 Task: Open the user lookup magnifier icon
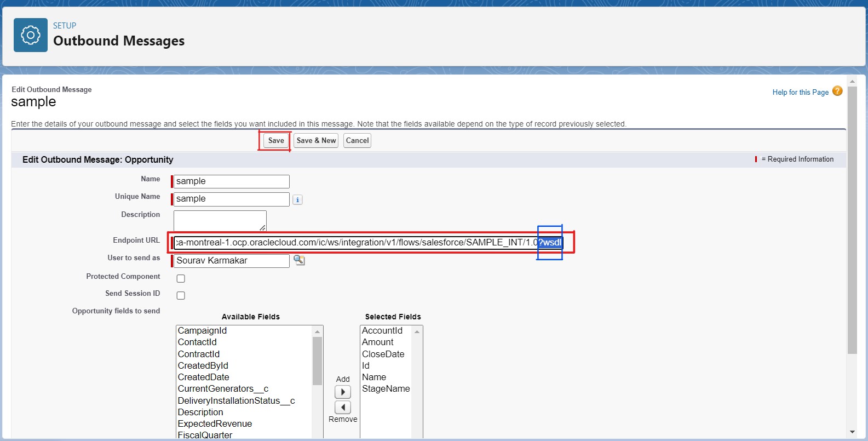(299, 260)
